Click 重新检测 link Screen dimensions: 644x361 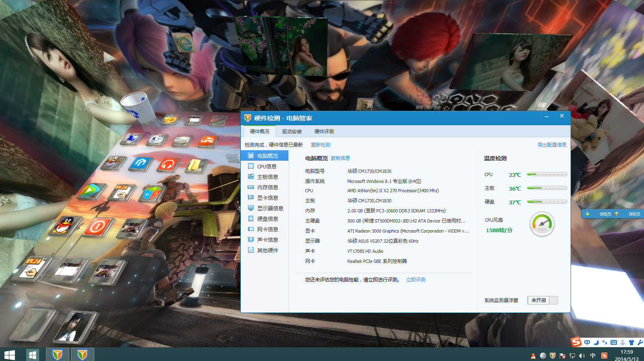coord(321,145)
